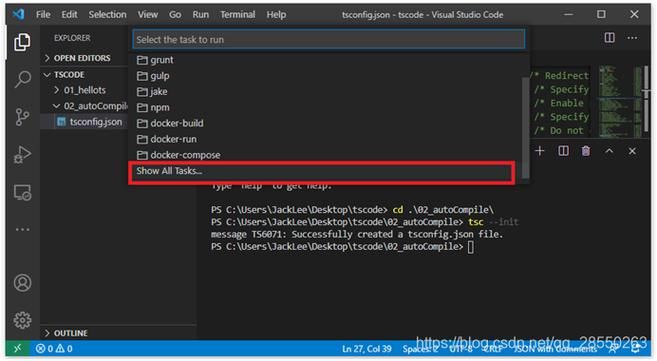Select the docker-run task entry
This screenshot has width=657, height=361.
325,139
